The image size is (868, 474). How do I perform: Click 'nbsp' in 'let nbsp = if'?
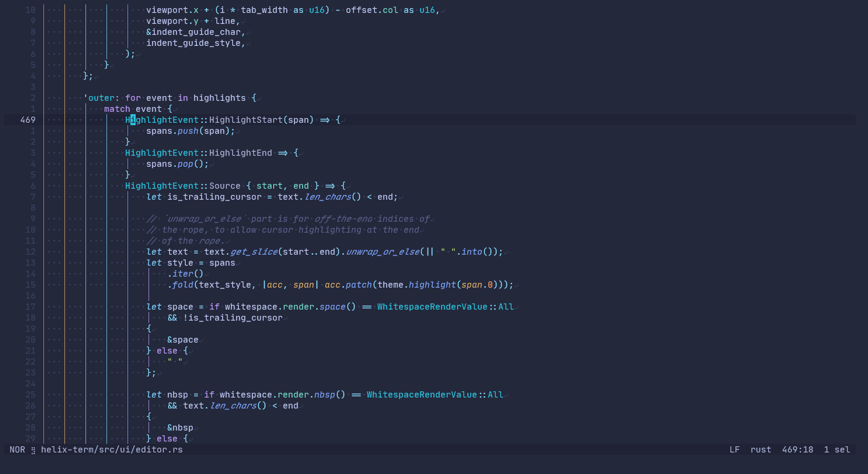click(x=178, y=395)
